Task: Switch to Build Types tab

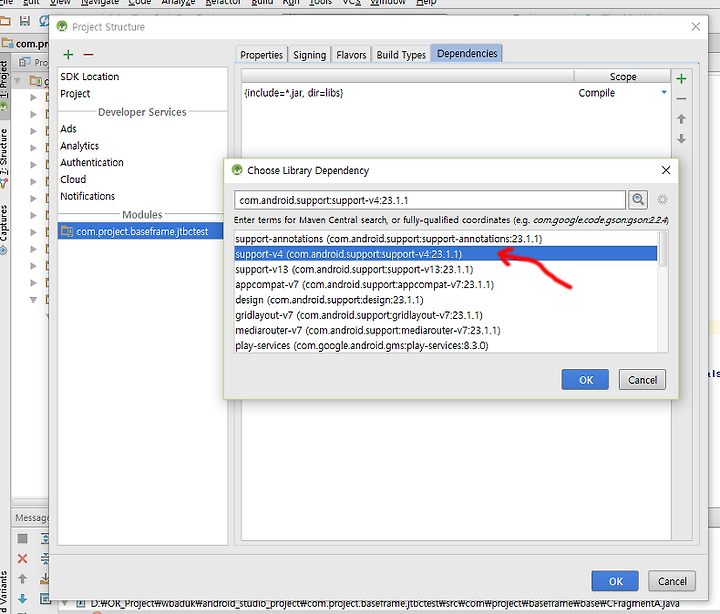Action: click(401, 55)
